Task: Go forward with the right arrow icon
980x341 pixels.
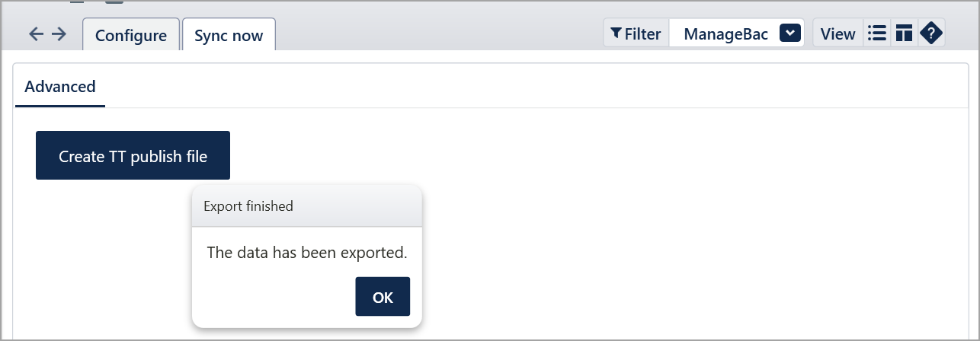Action: coord(59,34)
